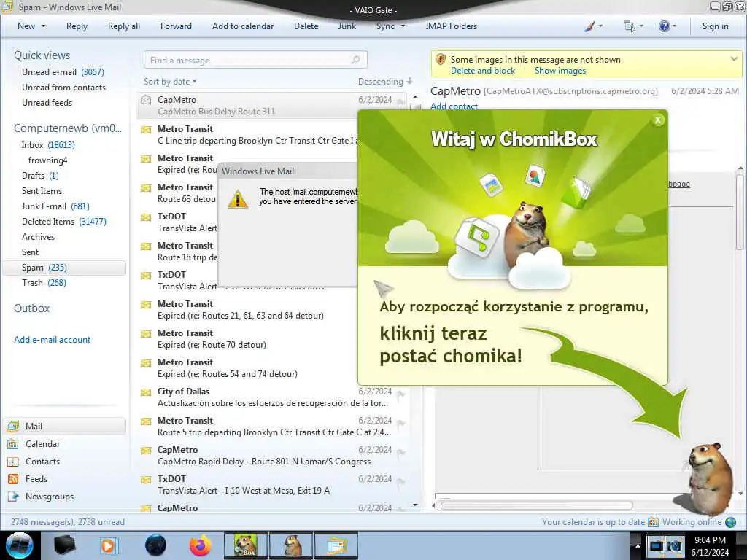This screenshot has width=747, height=560.
Task: Open the Junk E-mail folder
Action: [x=55, y=206]
